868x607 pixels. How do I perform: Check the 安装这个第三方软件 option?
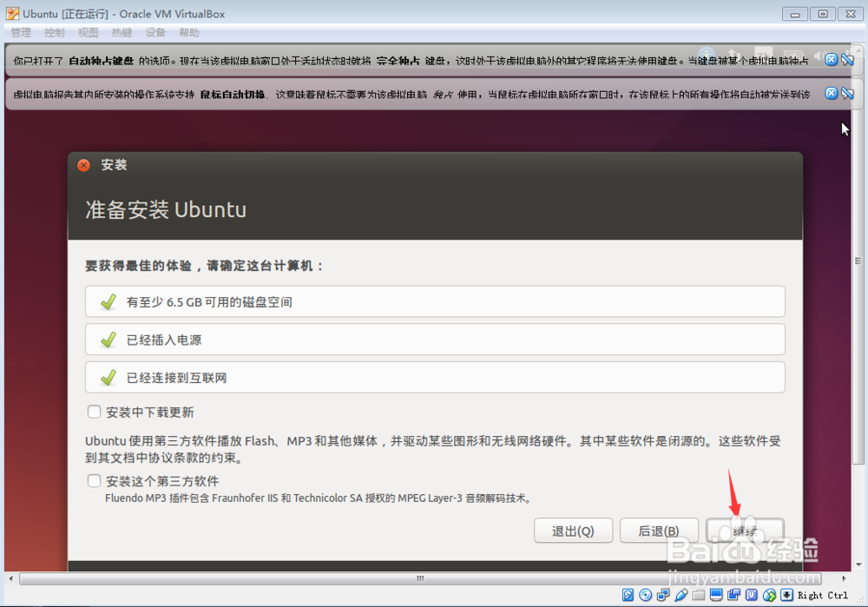coord(94,480)
